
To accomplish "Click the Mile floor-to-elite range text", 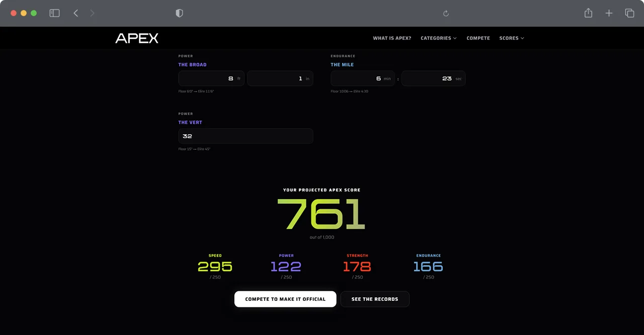I will [x=349, y=92].
